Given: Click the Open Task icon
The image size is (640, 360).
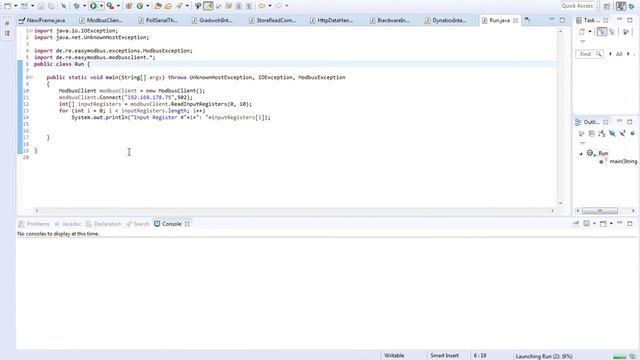Looking at the screenshot, I should (168, 6).
